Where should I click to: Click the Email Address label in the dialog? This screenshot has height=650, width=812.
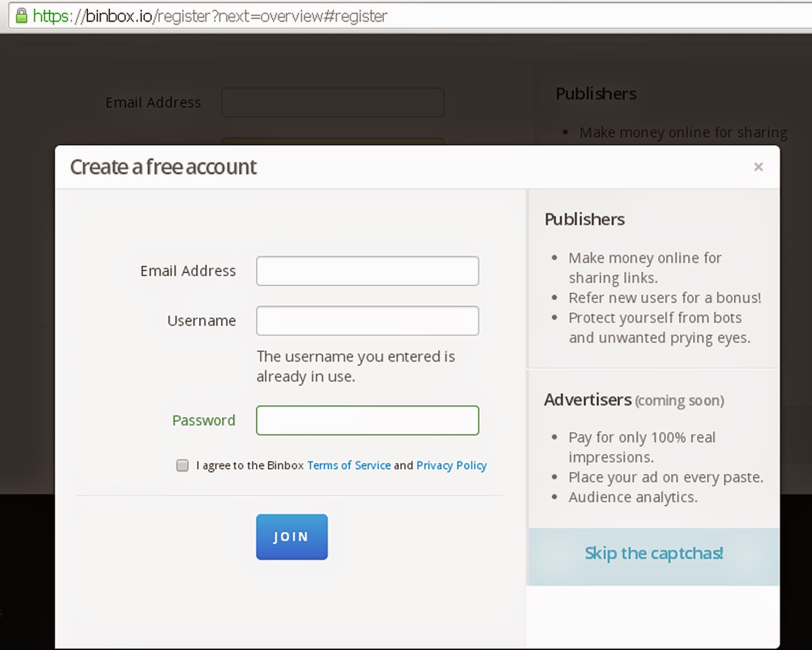188,271
